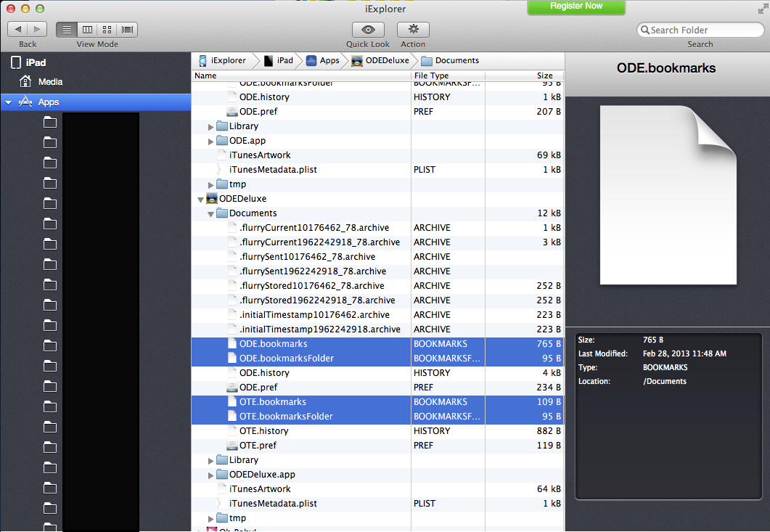The width and height of the screenshot is (770, 532).
Task: Select .flurryCurrent10176462_78.archive file
Action: (377, 227)
